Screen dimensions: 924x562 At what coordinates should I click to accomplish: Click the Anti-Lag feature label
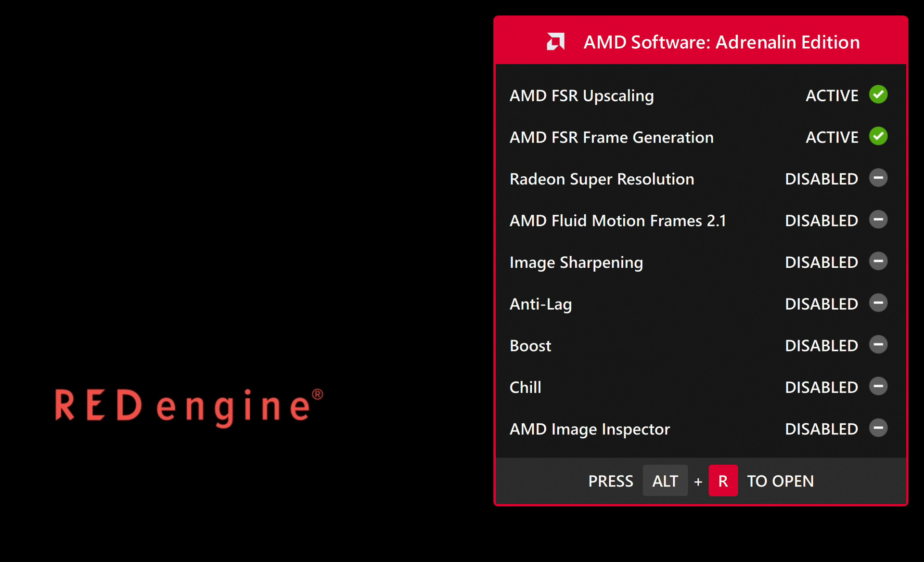[540, 304]
